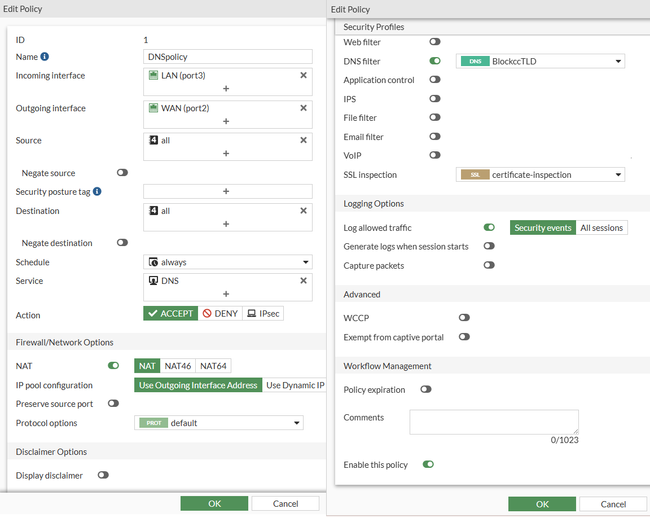Enable the Web filter toggle
This screenshot has width=650, height=517.
435,42
